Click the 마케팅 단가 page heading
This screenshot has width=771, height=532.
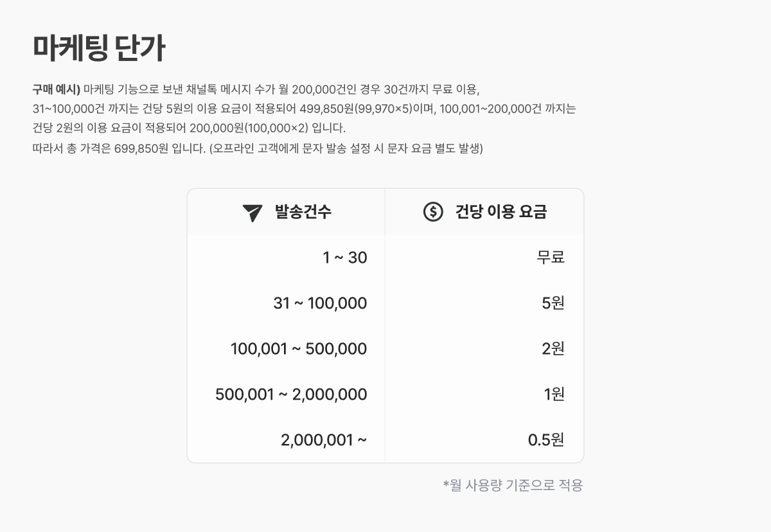click(x=99, y=48)
